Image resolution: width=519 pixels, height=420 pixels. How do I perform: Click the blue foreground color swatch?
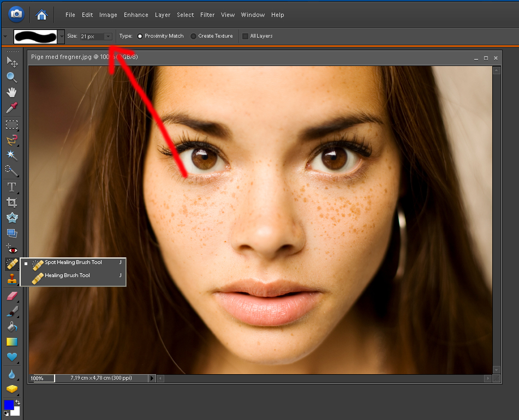9,405
